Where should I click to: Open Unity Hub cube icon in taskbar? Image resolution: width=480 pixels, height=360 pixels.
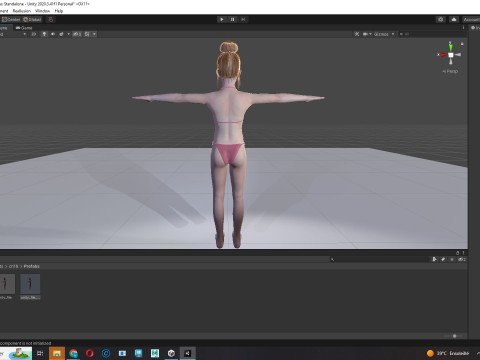click(171, 353)
